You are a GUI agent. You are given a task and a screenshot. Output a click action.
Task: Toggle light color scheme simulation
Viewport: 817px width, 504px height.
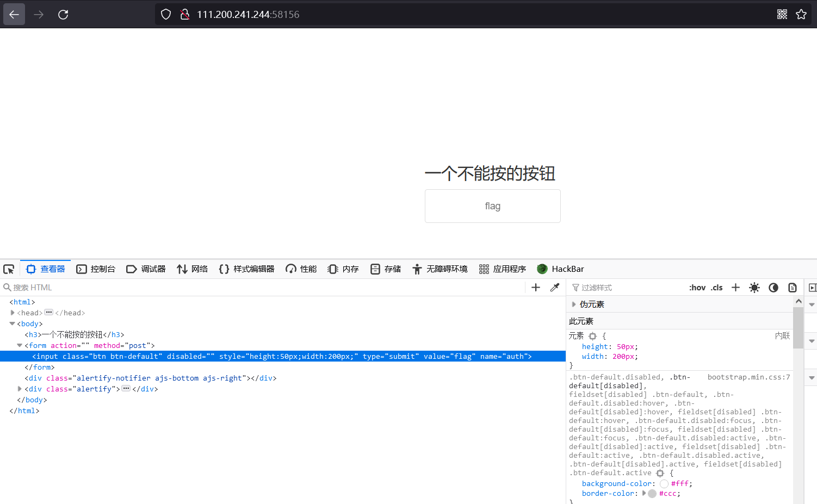pos(754,288)
